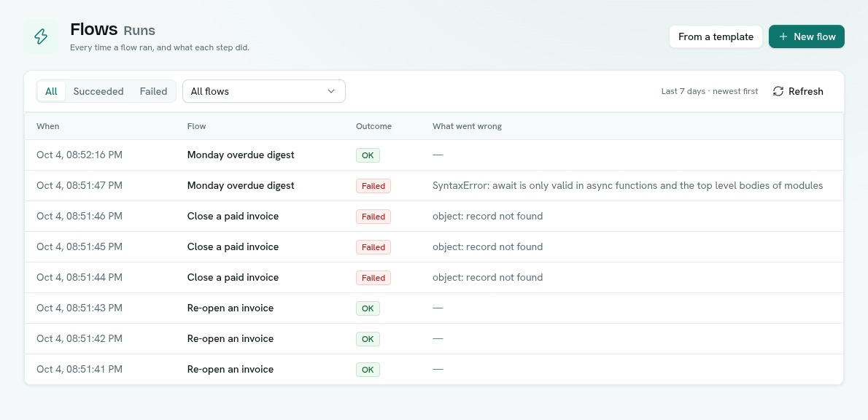Click the Flow column header

click(196, 126)
